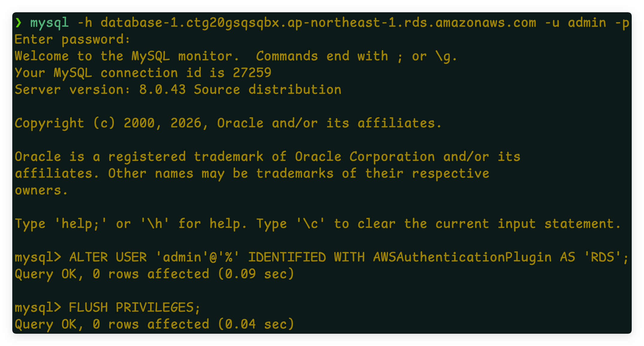The width and height of the screenshot is (644, 346).
Task: Click the AWSAuthenticationPlugin word in the query
Action: point(462,257)
